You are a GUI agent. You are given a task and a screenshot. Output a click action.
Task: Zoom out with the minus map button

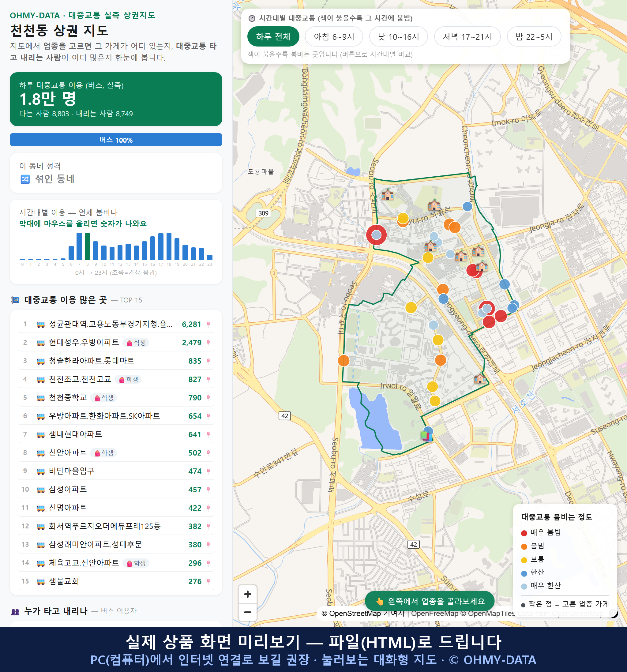pyautogui.click(x=247, y=612)
